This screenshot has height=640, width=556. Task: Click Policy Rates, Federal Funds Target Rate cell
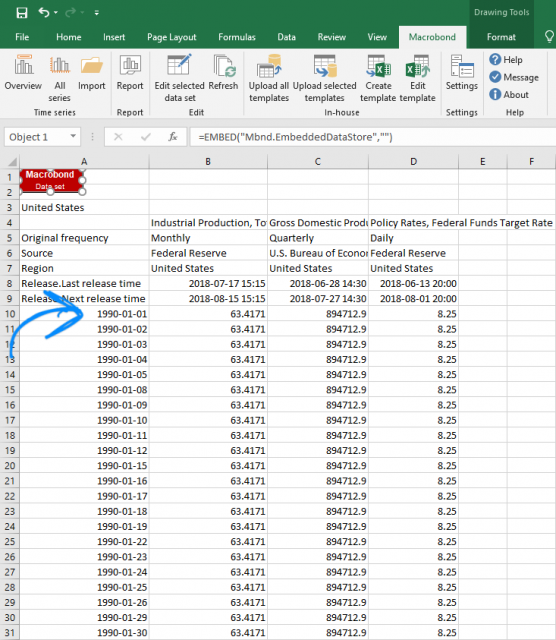click(x=461, y=223)
